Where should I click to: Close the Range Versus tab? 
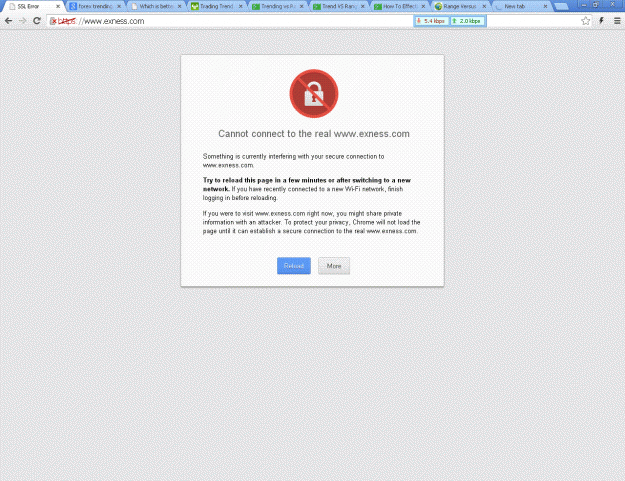click(x=484, y=6)
